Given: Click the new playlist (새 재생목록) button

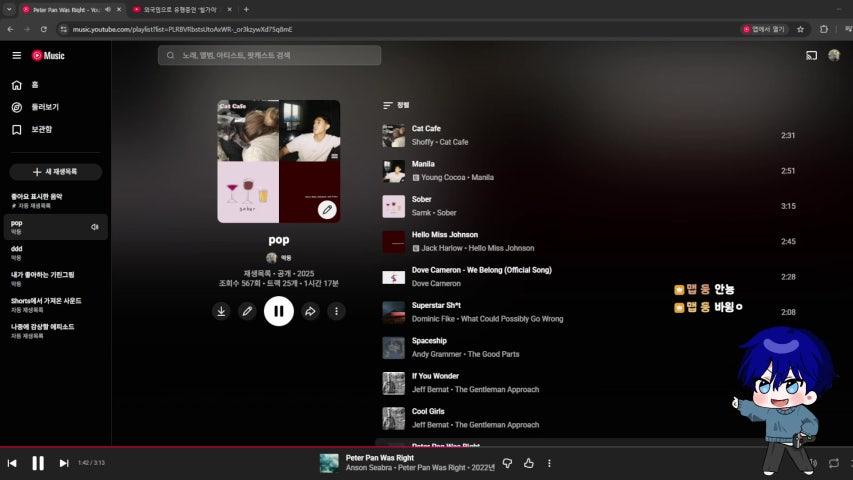Looking at the screenshot, I should click(x=56, y=172).
